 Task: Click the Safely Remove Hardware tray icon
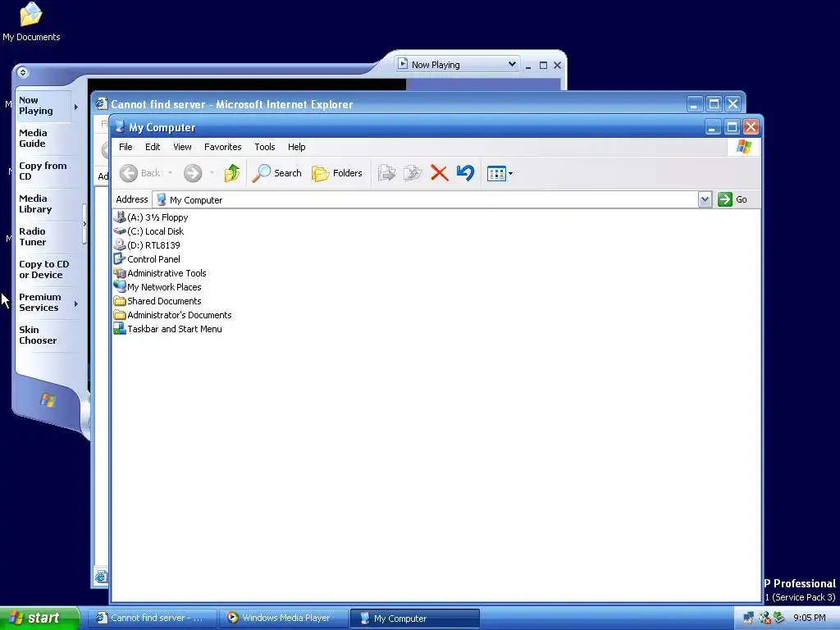(778, 619)
